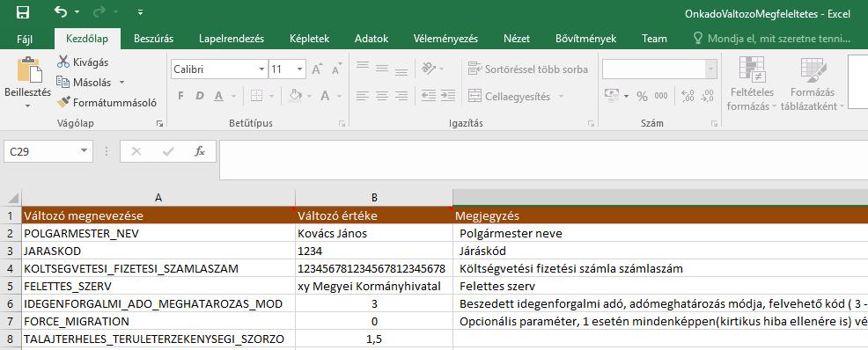Viewport: 868px width, 350px height.
Task: Switch to the Beszúrás ribbon tab
Action: point(153,39)
